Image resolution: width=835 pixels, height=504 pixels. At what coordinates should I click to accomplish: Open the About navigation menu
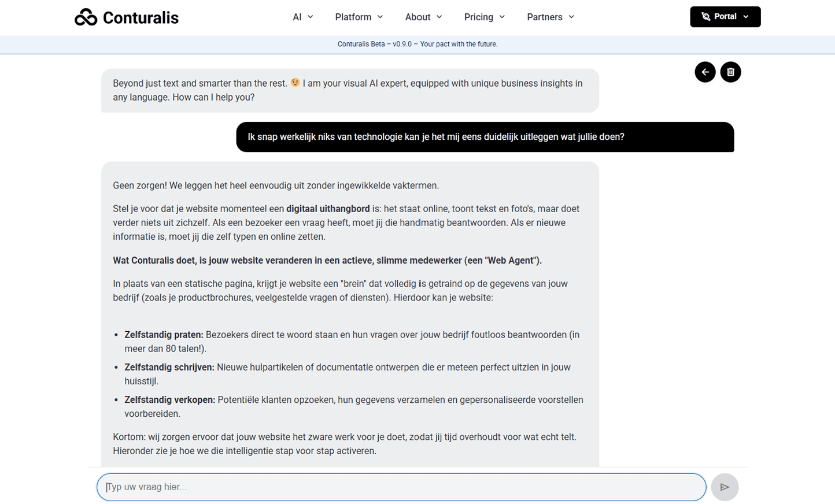tap(424, 17)
